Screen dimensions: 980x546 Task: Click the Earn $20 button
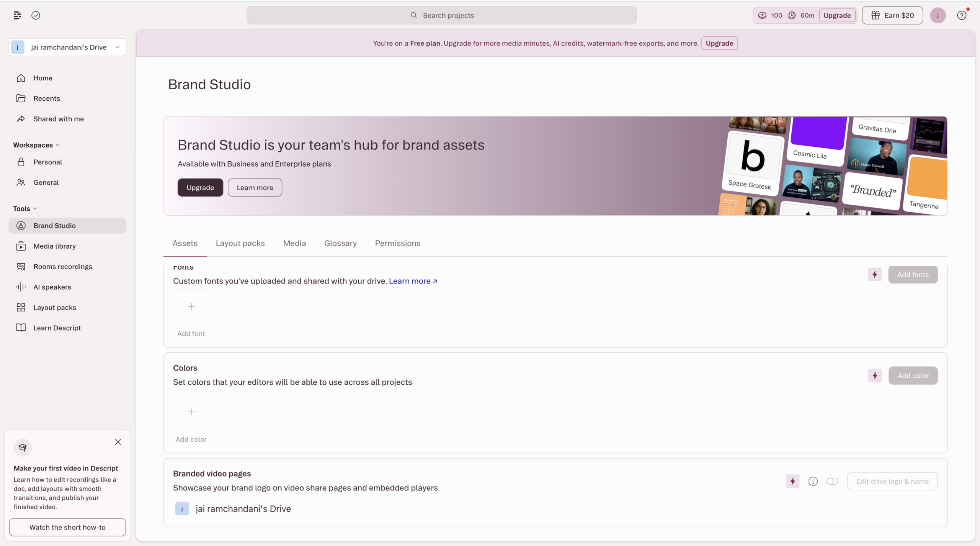(892, 15)
